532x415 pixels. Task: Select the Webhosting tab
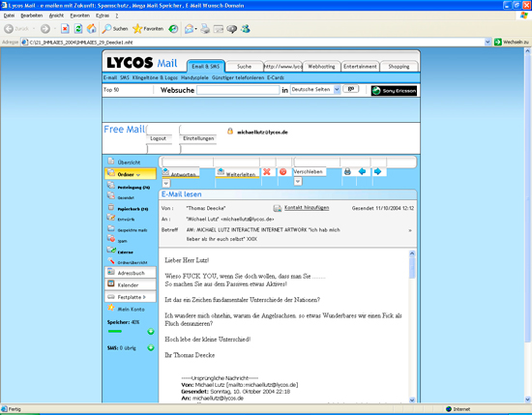(321, 67)
